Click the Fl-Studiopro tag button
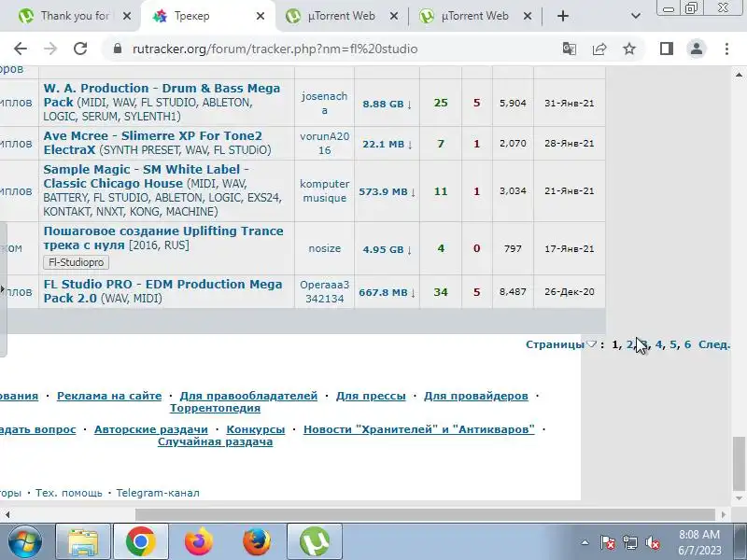This screenshot has height=560, width=747. click(77, 262)
